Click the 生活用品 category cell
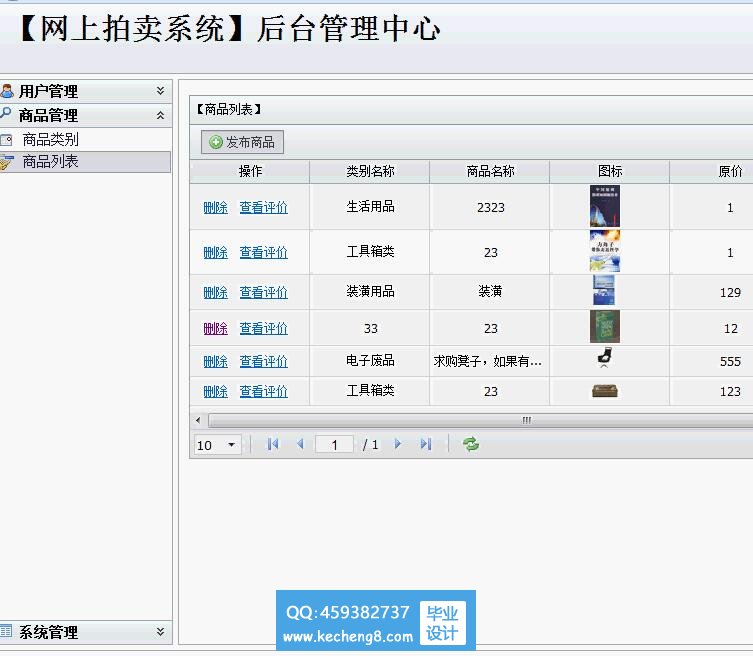The height and width of the screenshot is (656, 753). [370, 207]
